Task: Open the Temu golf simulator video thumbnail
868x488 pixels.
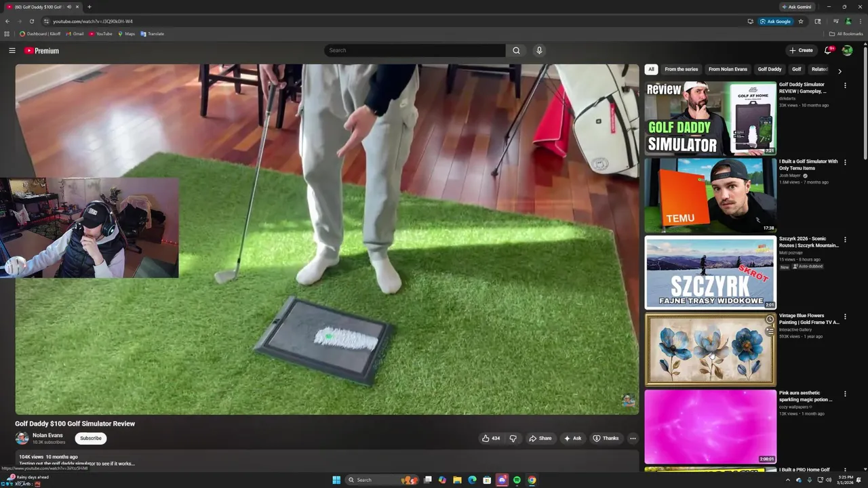Action: coord(710,195)
